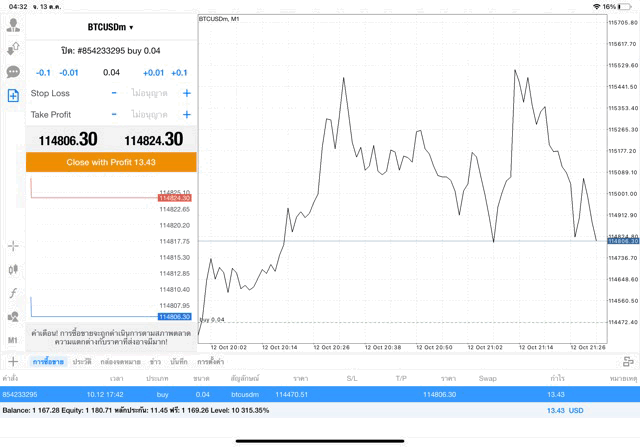The height and width of the screenshot is (447, 640).
Task: Open the BTCUSDm symbol dropdown
Action: (110, 27)
